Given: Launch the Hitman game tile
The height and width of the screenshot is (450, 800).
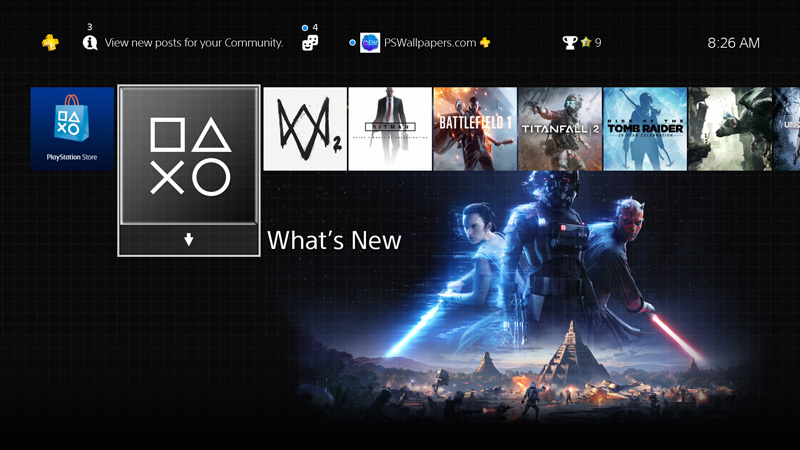Looking at the screenshot, I should [390, 129].
